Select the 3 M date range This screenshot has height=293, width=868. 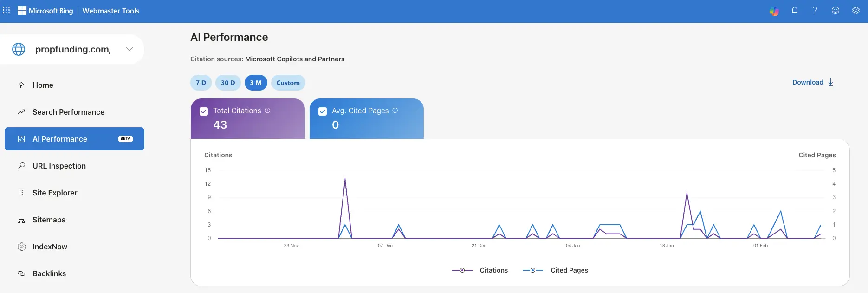click(x=256, y=83)
